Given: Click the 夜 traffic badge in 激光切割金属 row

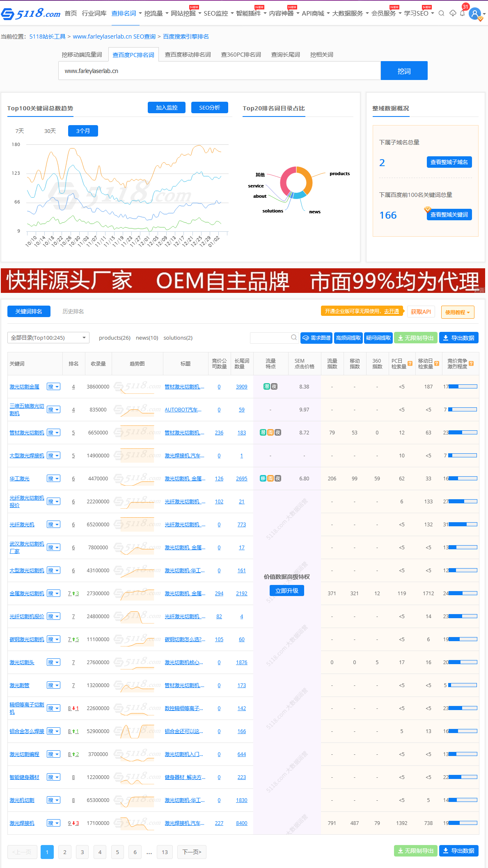Looking at the screenshot, I should click(x=274, y=386).
